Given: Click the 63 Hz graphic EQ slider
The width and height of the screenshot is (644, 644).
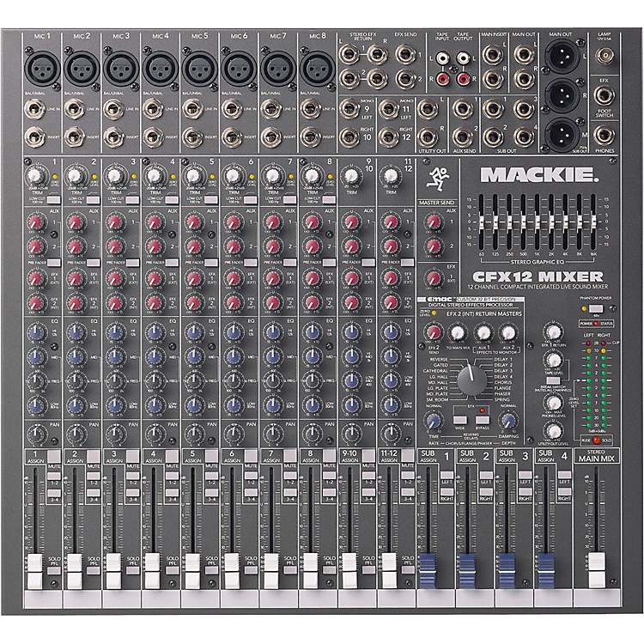Looking at the screenshot, I should 482,222.
